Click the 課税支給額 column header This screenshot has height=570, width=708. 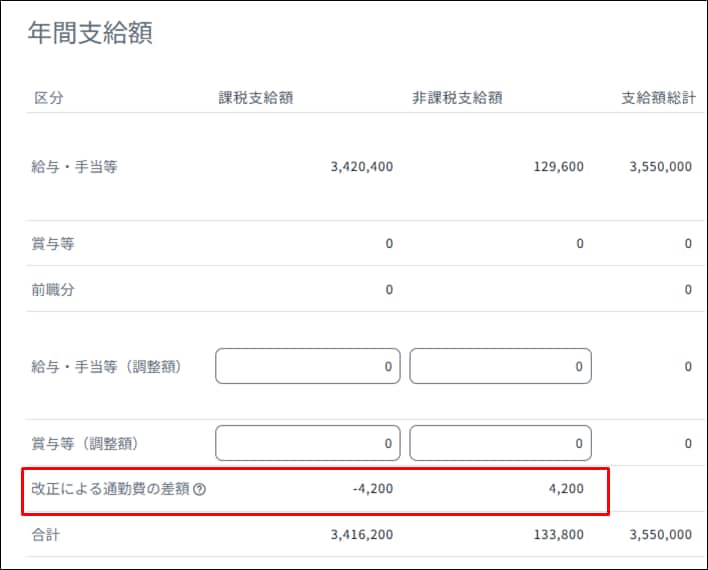(255, 98)
